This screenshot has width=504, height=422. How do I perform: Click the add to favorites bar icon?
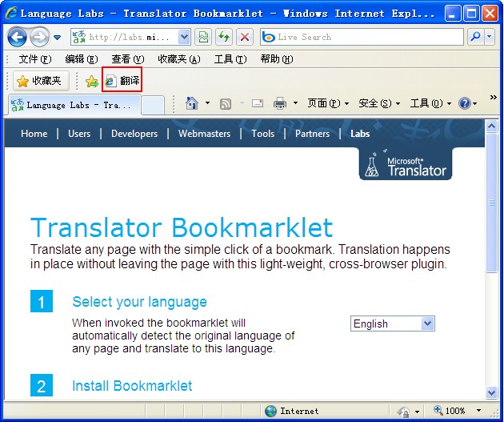click(x=92, y=82)
